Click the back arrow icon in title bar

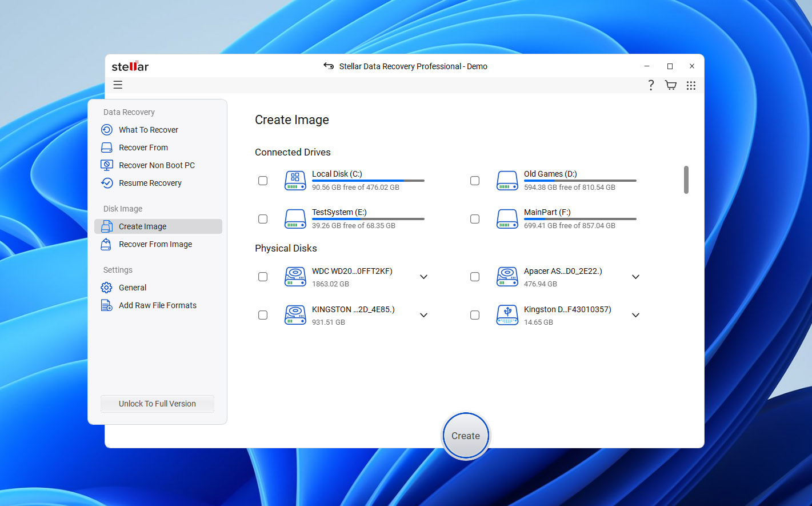pyautogui.click(x=329, y=66)
